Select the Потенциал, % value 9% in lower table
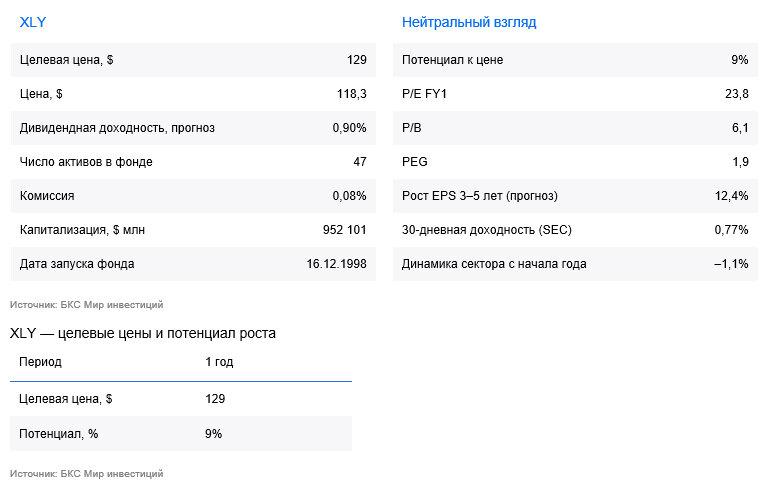 coord(214,434)
